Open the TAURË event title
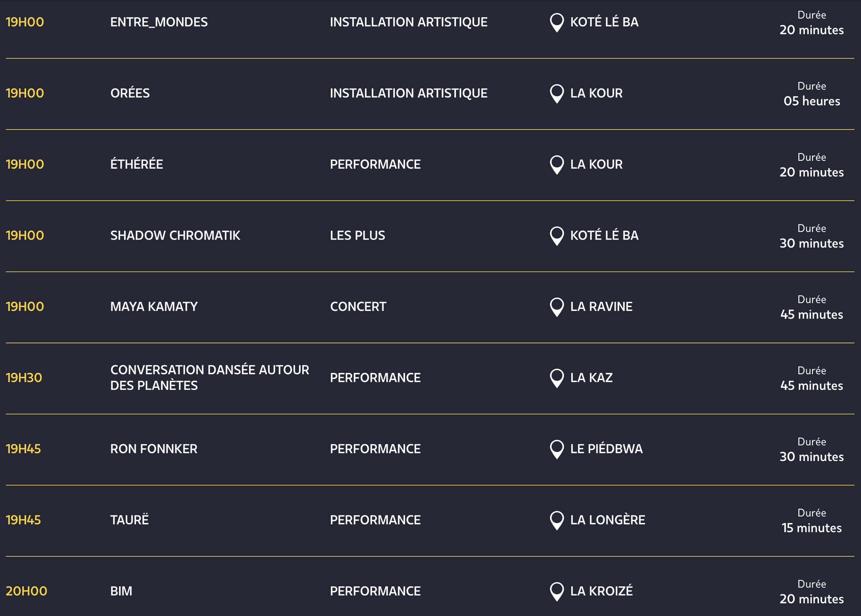The image size is (861, 616). tap(129, 520)
